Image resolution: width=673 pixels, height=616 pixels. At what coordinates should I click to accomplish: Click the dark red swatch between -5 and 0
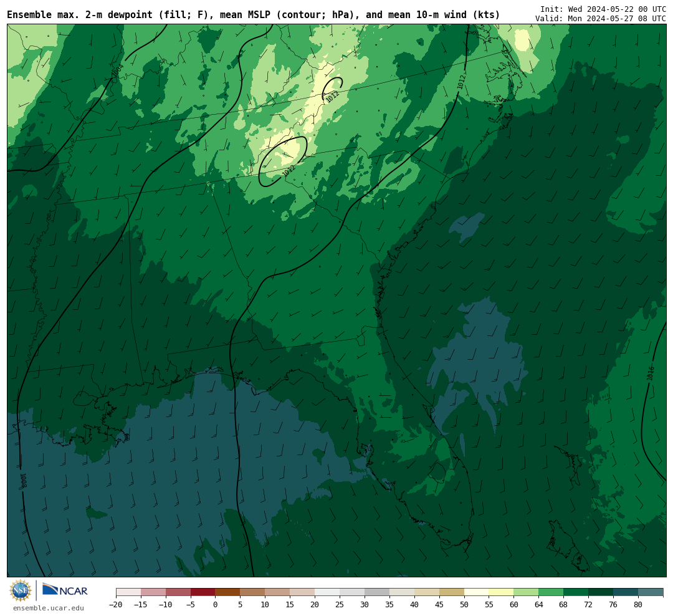click(x=203, y=593)
